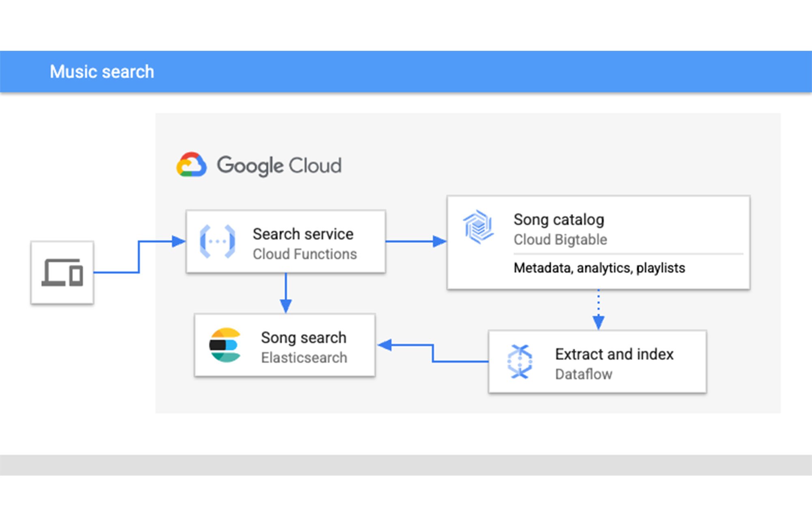The height and width of the screenshot is (526, 812).
Task: Select the "Cloud Functions" subtitle
Action: [x=304, y=254]
